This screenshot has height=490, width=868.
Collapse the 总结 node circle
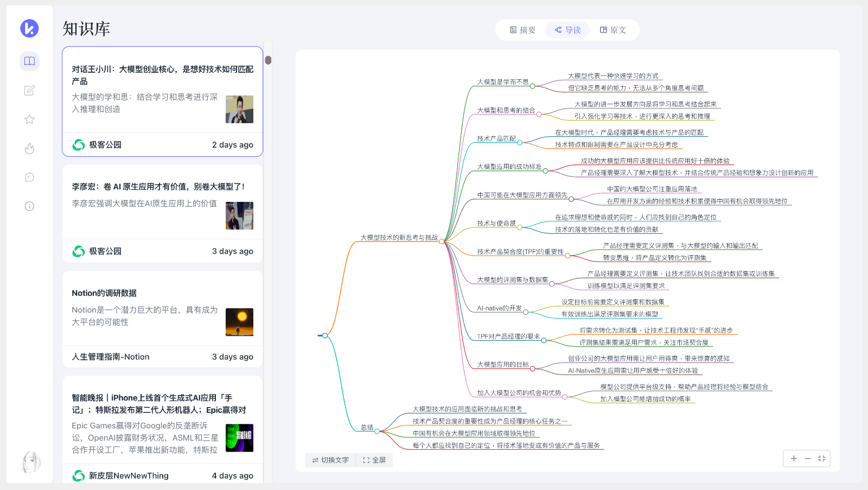point(377,431)
